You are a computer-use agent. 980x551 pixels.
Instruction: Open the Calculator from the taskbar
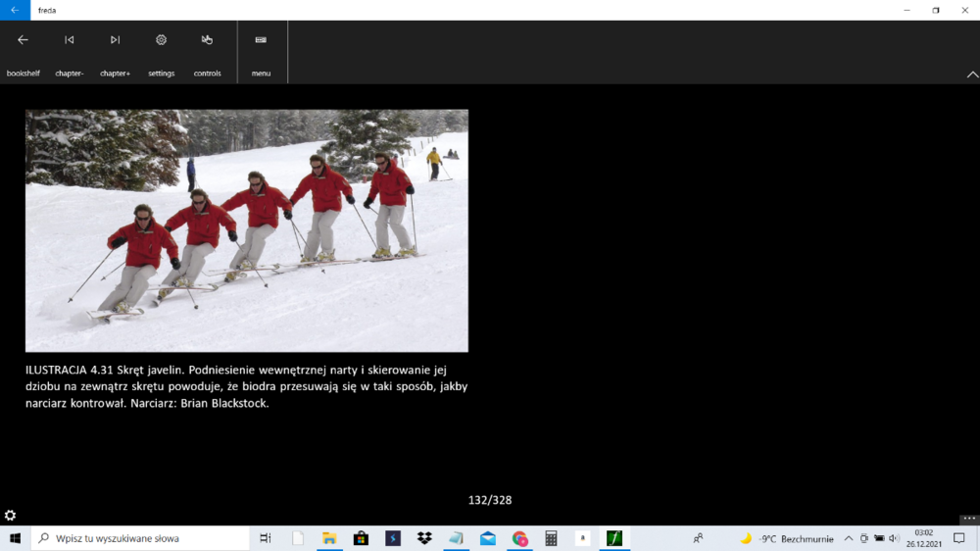point(551,538)
